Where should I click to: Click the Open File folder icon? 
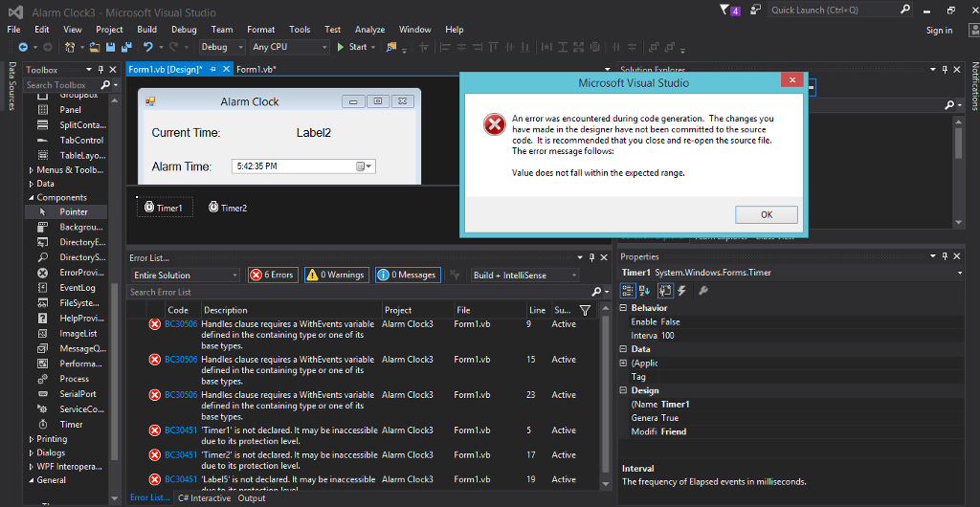click(95, 47)
